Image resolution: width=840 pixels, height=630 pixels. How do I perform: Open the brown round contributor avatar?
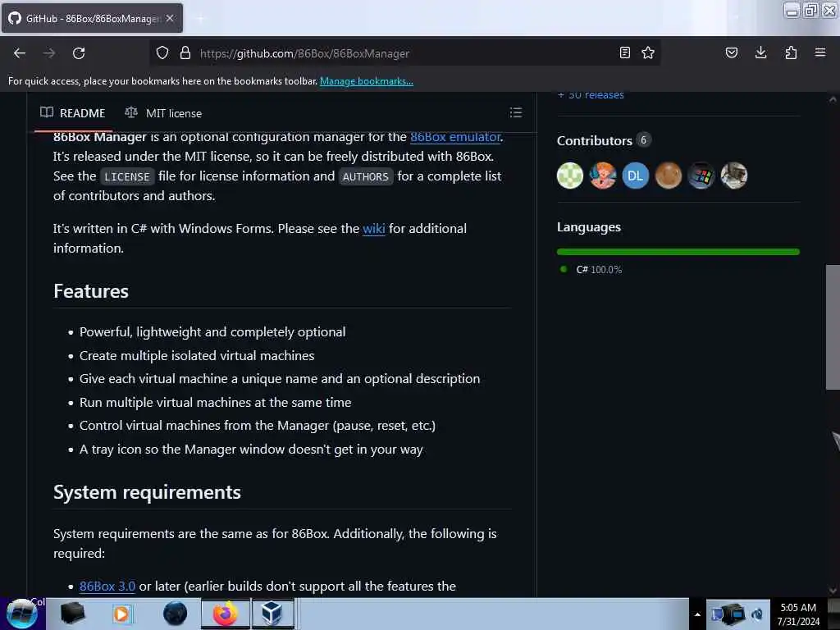[x=668, y=176]
